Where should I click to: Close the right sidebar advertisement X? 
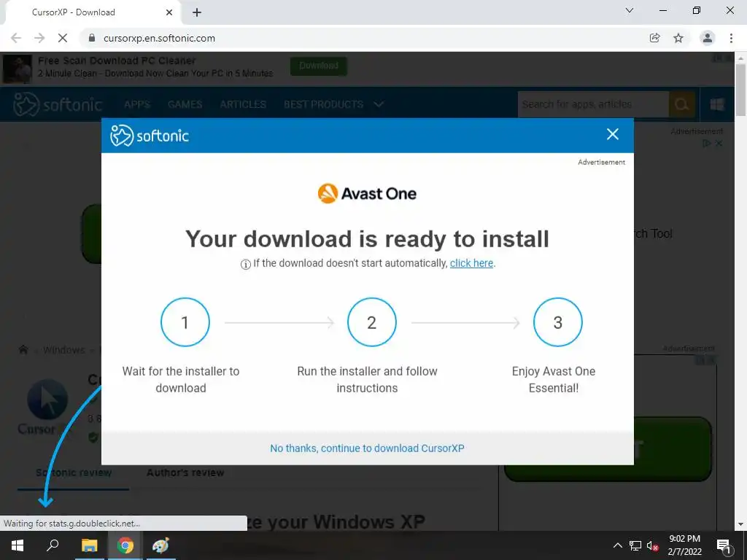tap(719, 144)
